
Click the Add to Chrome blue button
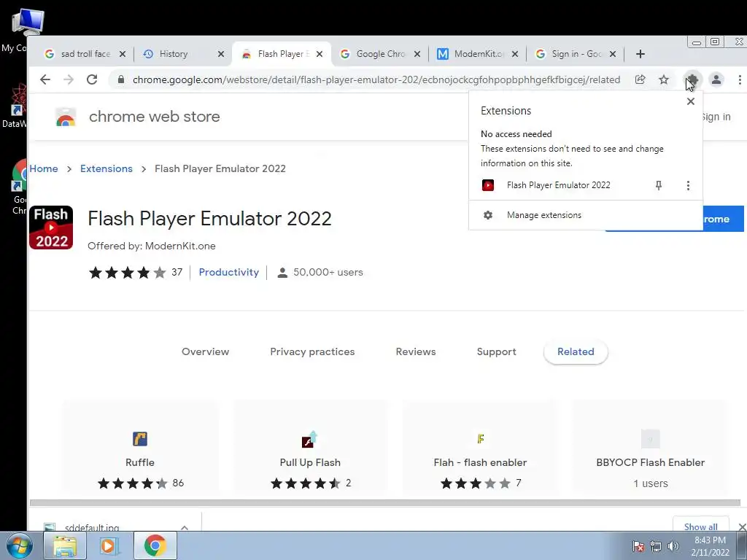[x=723, y=219]
